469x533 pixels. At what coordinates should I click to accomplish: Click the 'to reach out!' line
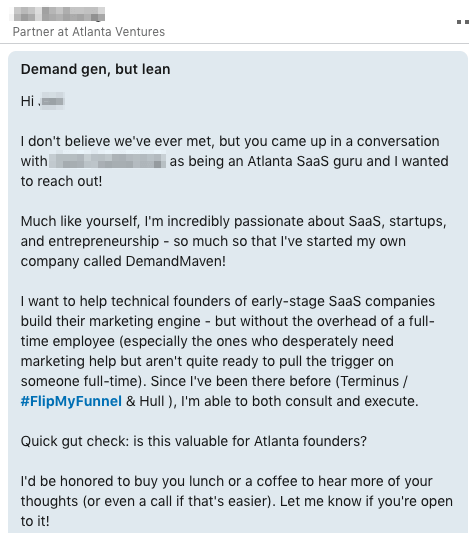tap(62, 181)
